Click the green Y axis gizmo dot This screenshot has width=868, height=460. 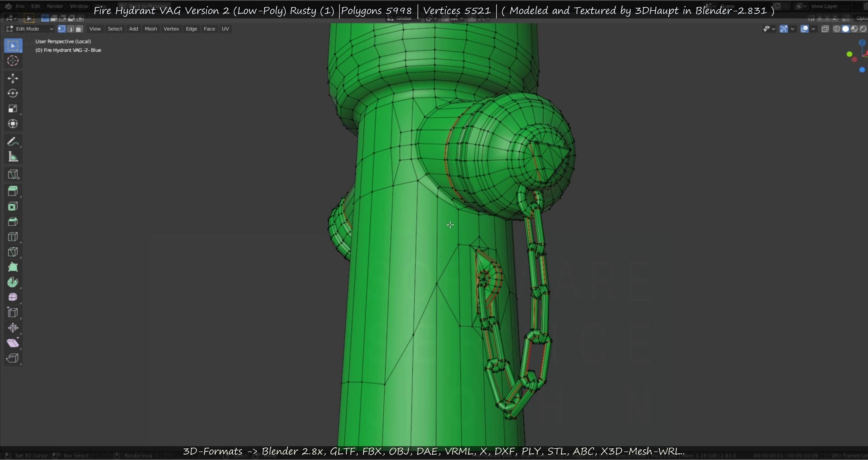[850, 54]
